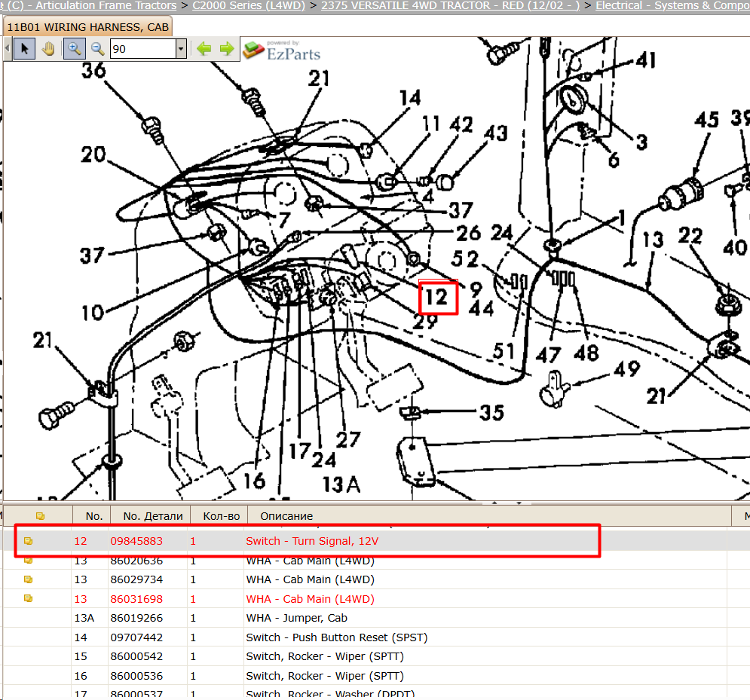Click callout 12 in the diagram
This screenshot has height=700, width=750.
point(436,297)
